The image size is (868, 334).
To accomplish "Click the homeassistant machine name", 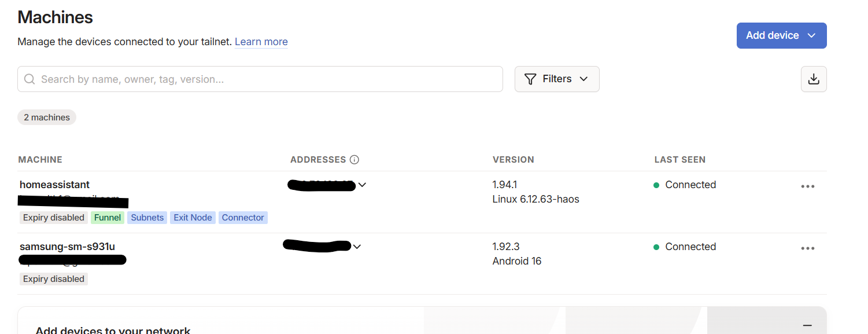I will [x=54, y=185].
